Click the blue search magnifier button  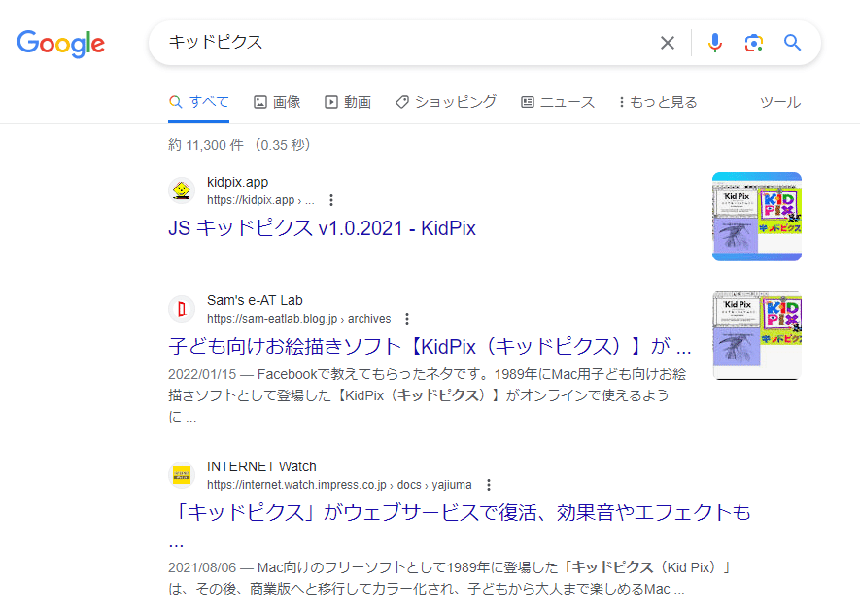click(792, 42)
